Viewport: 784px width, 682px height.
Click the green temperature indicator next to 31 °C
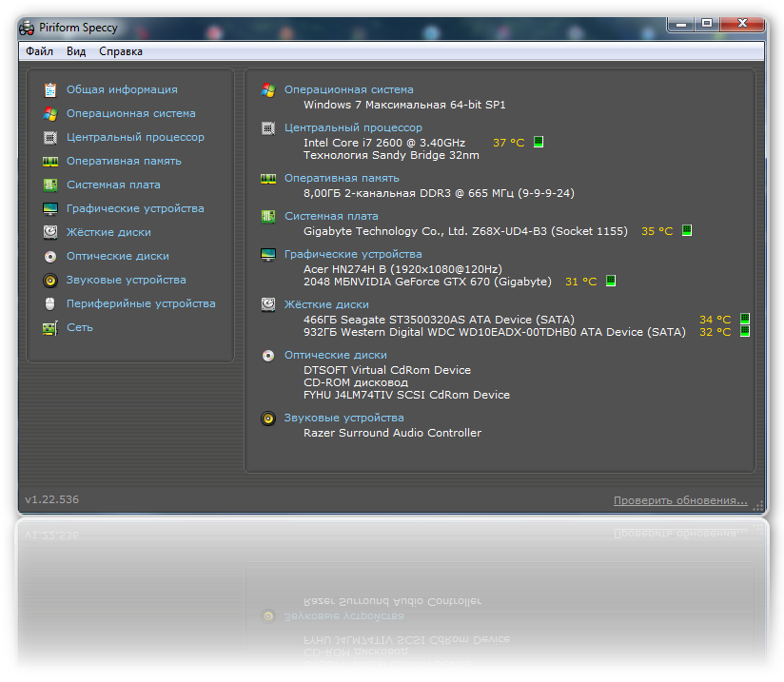click(x=611, y=281)
